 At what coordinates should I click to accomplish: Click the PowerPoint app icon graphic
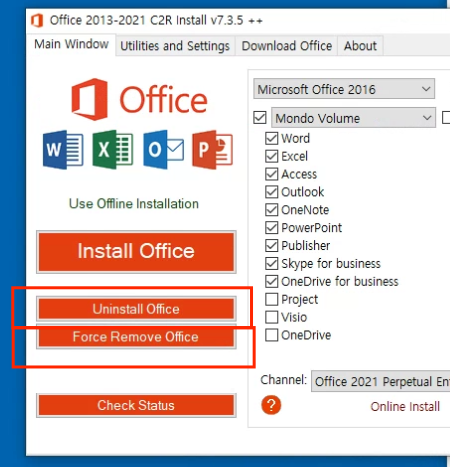(x=212, y=150)
